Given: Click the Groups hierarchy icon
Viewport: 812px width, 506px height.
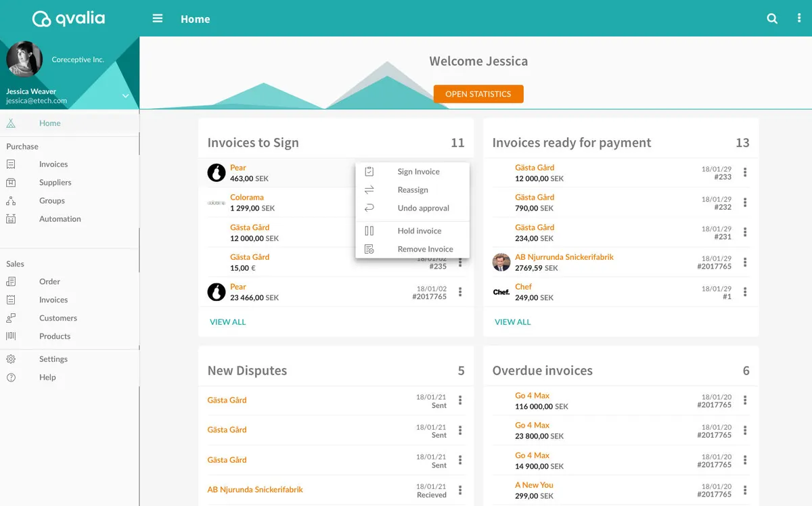Looking at the screenshot, I should 11,201.
